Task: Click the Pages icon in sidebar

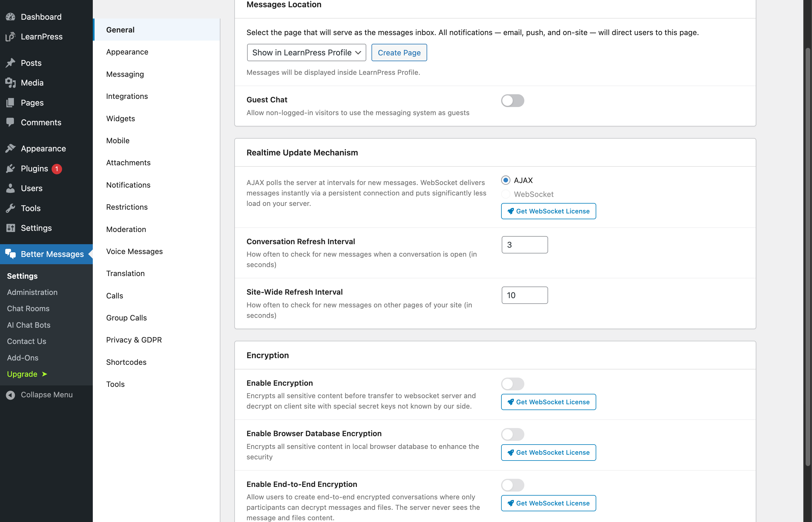Action: [10, 102]
